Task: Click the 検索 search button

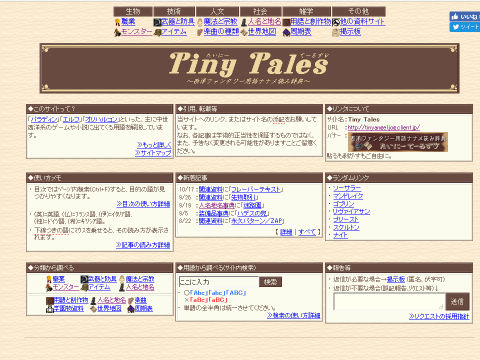Action: 270,282
